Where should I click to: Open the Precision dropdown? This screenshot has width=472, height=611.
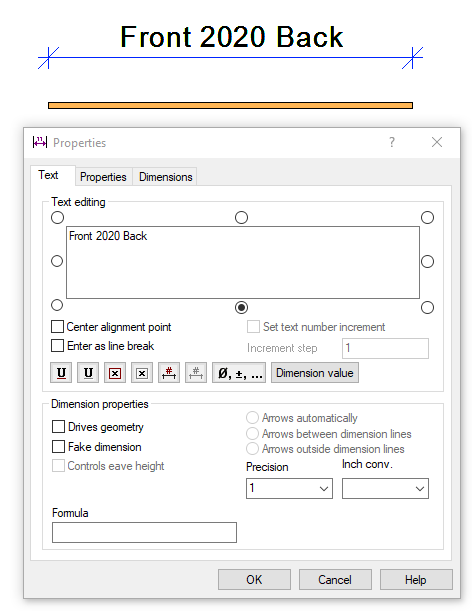(x=289, y=488)
